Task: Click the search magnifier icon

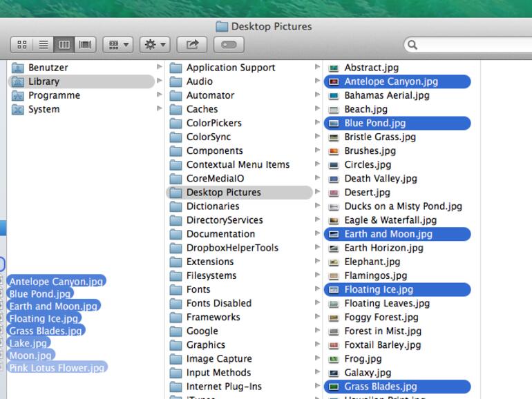Action: coord(412,45)
